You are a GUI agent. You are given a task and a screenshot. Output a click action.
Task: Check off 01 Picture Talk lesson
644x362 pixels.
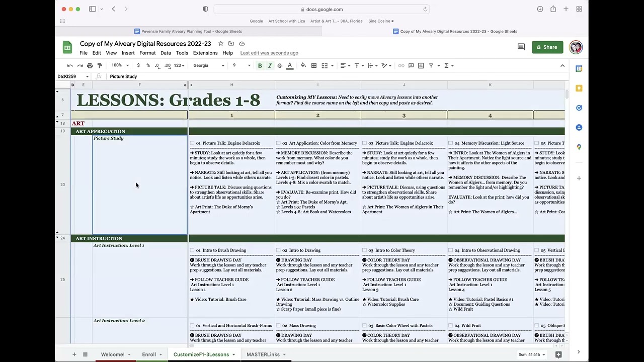[192, 143]
